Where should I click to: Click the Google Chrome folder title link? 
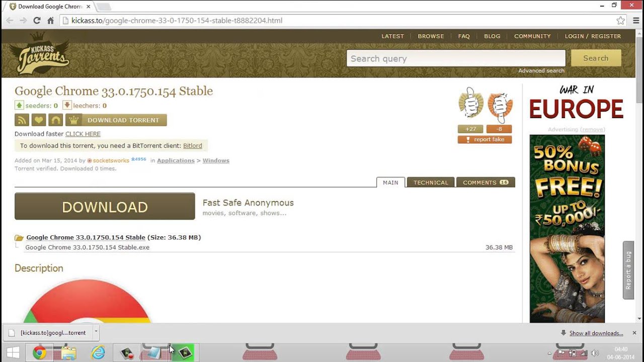[86, 237]
